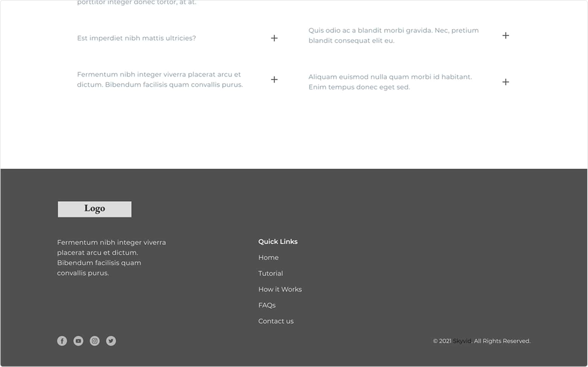588x367 pixels.
Task: Click the "Quis odio ac a blandit" question text
Action: [x=393, y=35]
